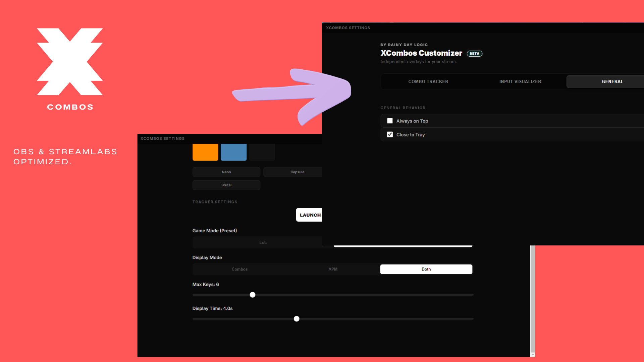The width and height of the screenshot is (644, 362).
Task: Click the 'By Rainy Day Logic' text
Action: coord(404,45)
